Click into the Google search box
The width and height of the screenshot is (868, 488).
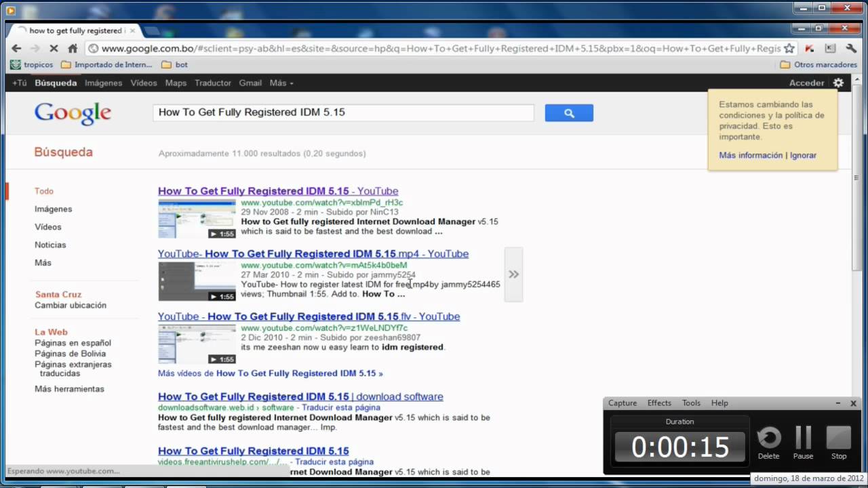[x=343, y=113]
